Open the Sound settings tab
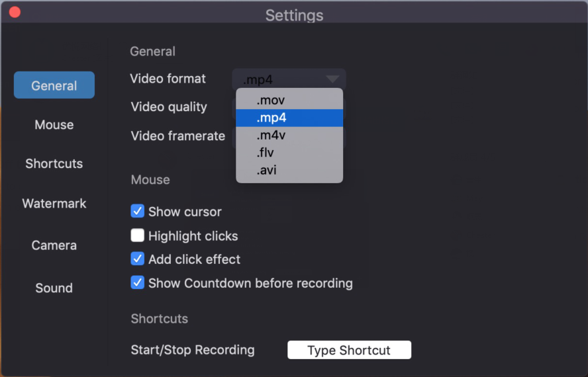 coord(54,288)
